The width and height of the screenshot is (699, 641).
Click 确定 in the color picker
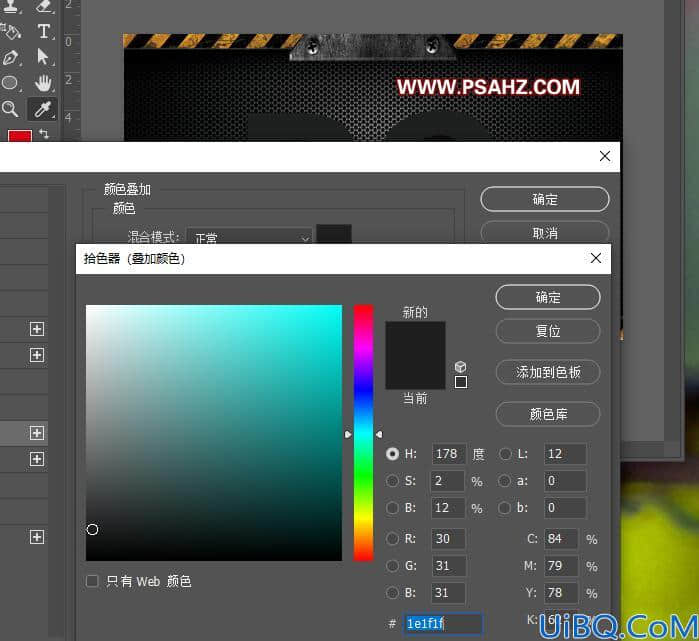548,297
